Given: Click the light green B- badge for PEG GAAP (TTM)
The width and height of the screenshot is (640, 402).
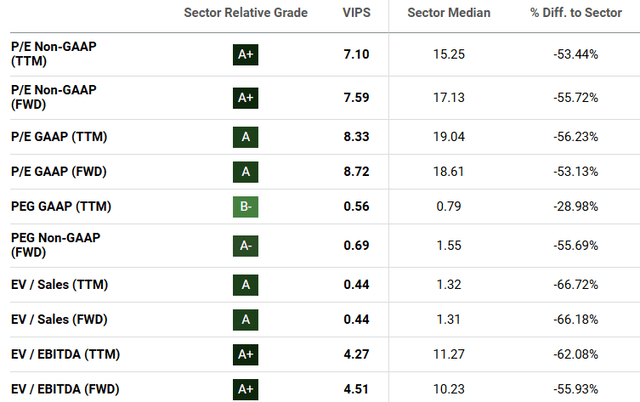Looking at the screenshot, I should coord(245,207).
